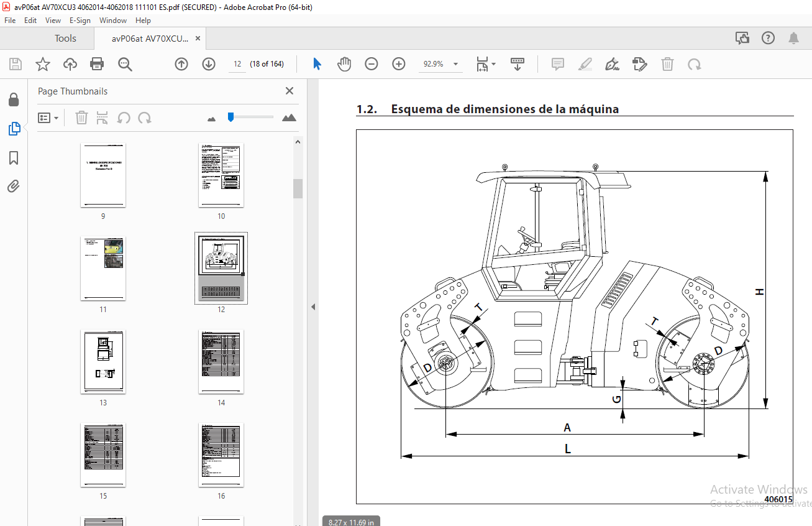812x526 pixels.
Task: Rotate pages clockwise in thumbnails panel
Action: coord(145,118)
